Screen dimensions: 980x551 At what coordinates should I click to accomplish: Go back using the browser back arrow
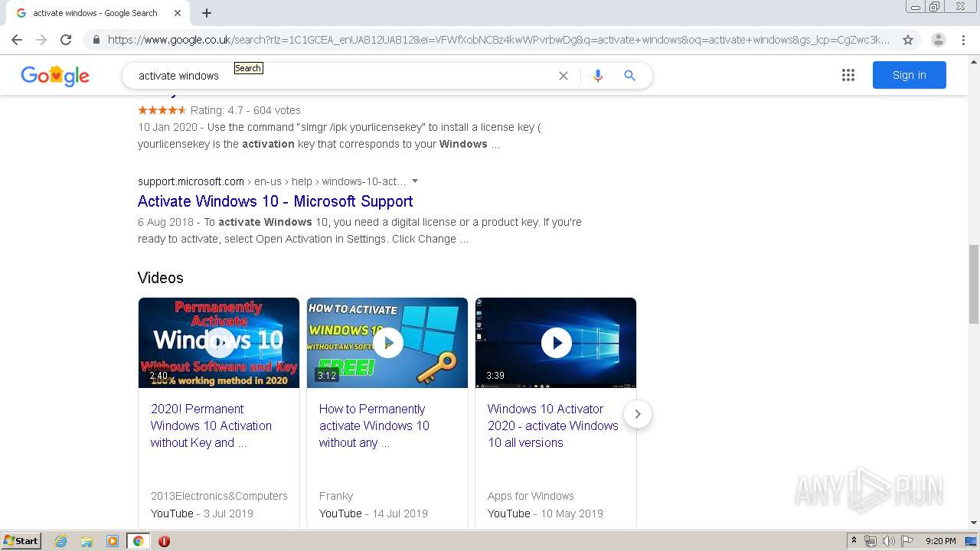coord(17,40)
